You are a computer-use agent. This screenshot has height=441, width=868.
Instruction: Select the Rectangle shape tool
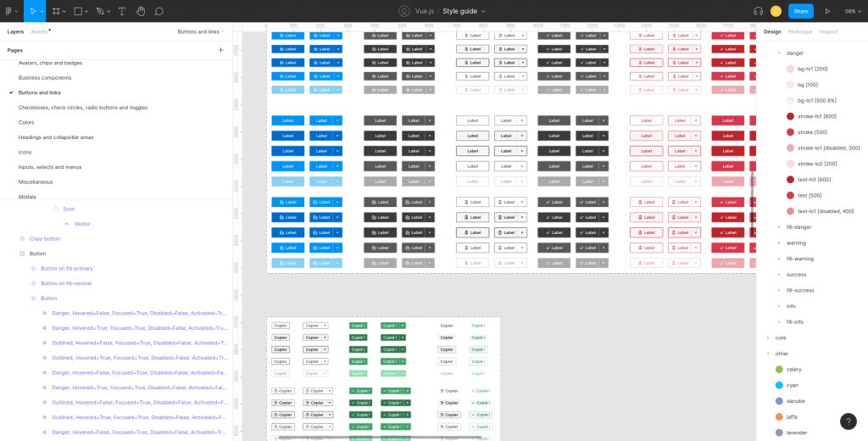(78, 11)
